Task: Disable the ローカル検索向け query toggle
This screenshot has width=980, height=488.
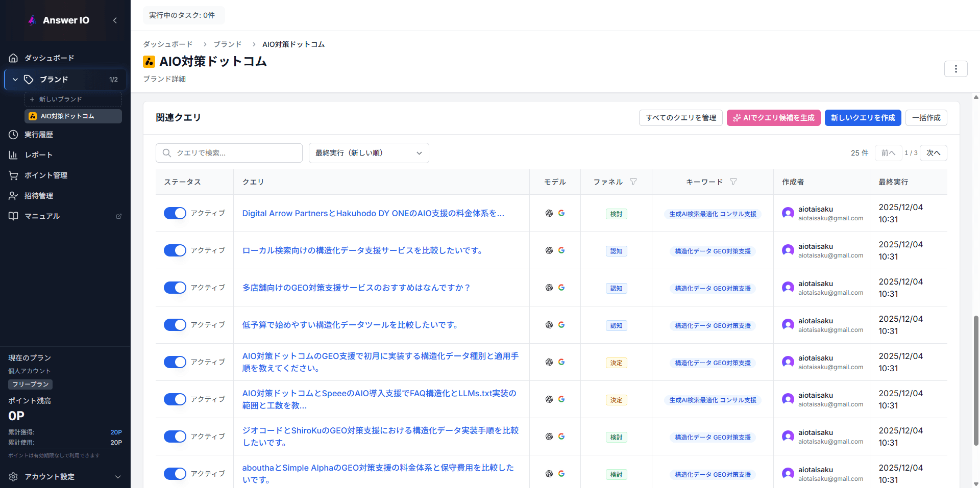Action: tap(175, 250)
